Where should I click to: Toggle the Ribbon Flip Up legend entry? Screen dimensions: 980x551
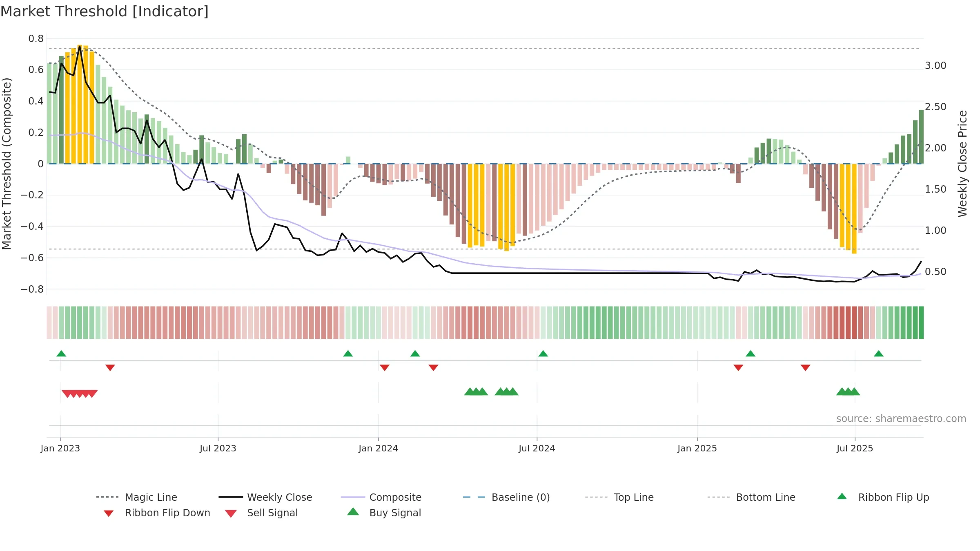click(883, 497)
